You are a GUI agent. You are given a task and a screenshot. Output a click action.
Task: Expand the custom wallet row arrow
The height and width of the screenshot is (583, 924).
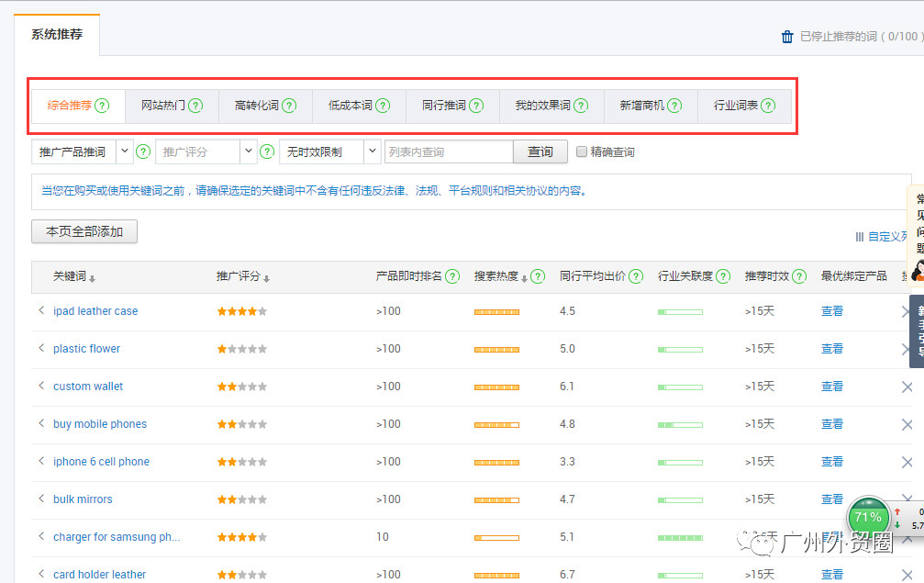(41, 386)
